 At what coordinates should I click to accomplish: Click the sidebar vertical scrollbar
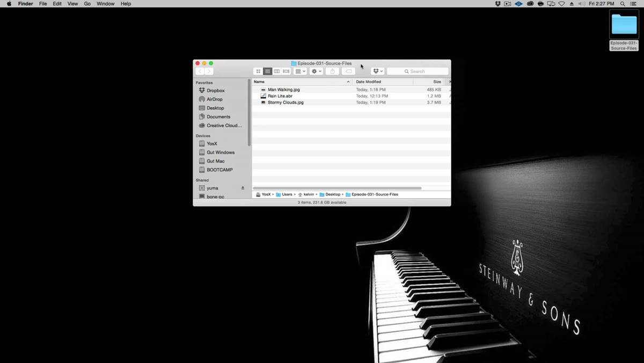click(x=249, y=113)
